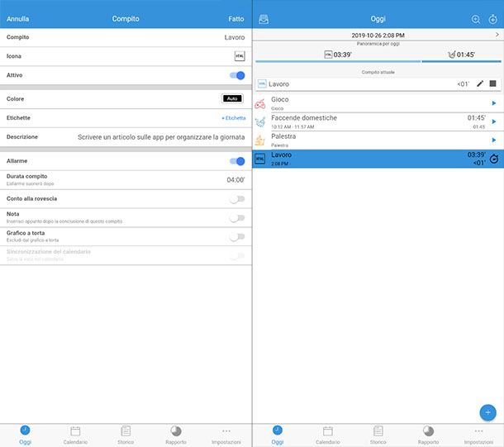
Task: Click the magnifier zoom icon in Oggi header
Action: [475, 19]
